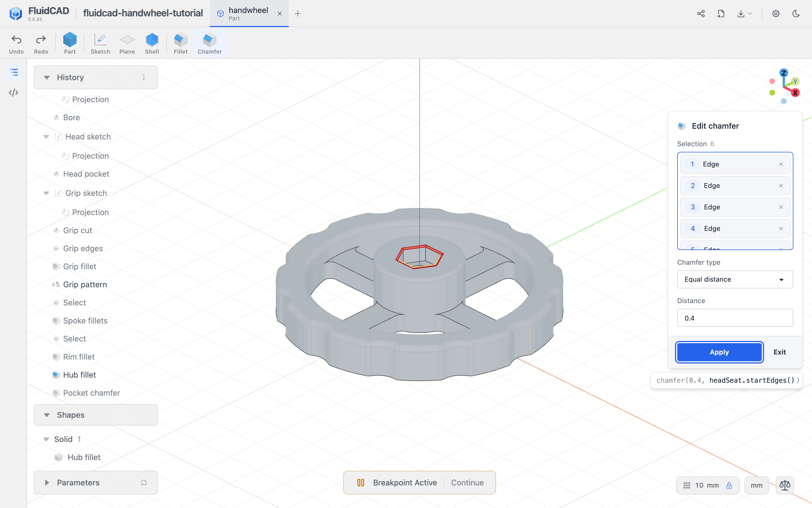Click the copy document icon

coord(720,14)
